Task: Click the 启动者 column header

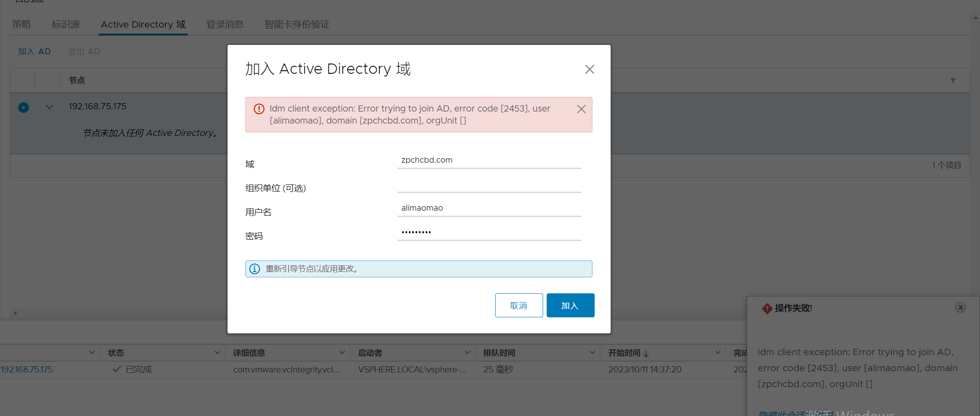Action: click(x=370, y=352)
